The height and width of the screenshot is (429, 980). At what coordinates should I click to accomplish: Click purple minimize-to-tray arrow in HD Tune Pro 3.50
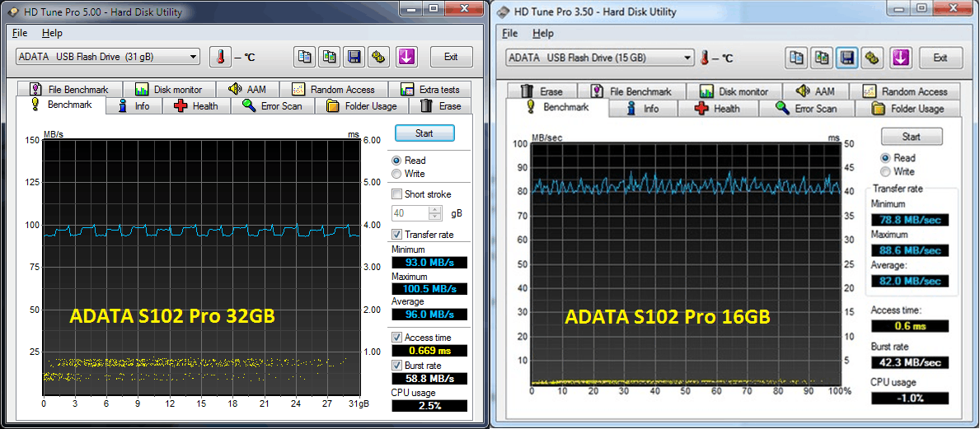[900, 58]
